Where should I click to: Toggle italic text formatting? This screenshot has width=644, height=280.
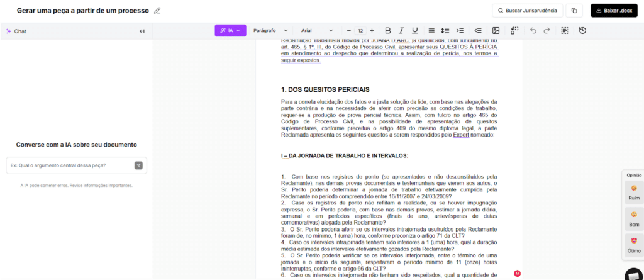401,30
